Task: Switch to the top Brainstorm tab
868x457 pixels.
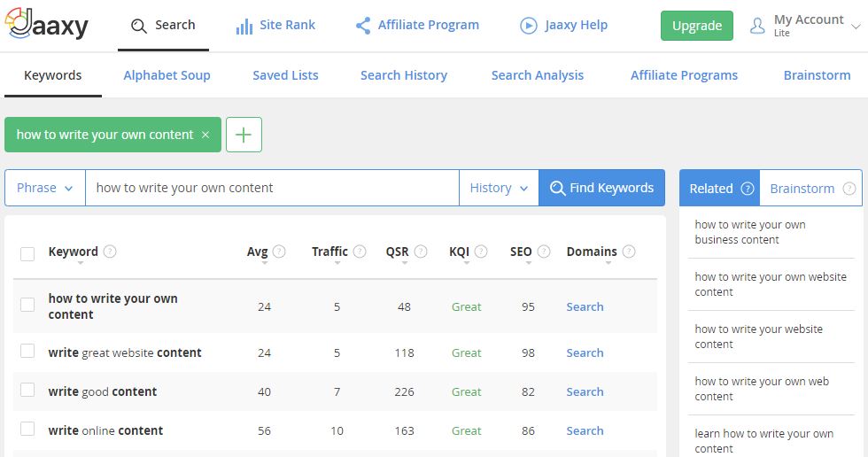Action: [x=817, y=76]
